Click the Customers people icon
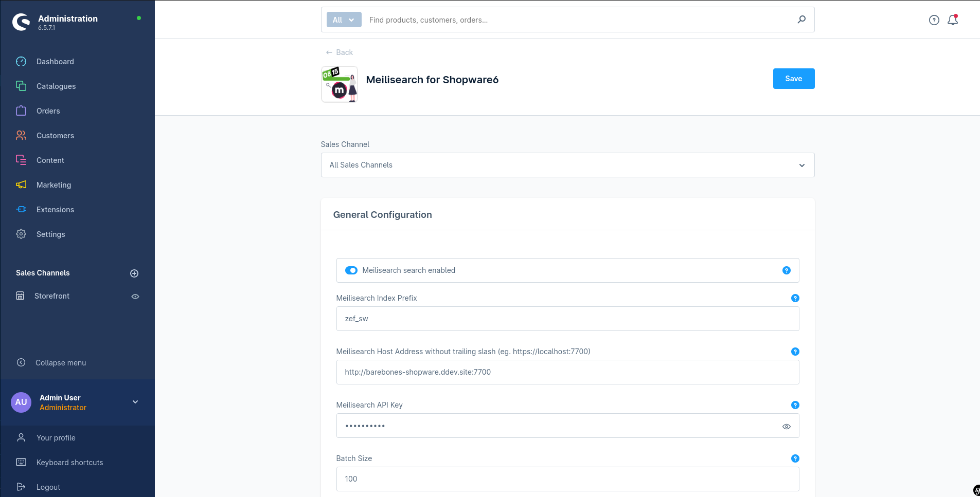This screenshot has height=497, width=980. tap(21, 136)
